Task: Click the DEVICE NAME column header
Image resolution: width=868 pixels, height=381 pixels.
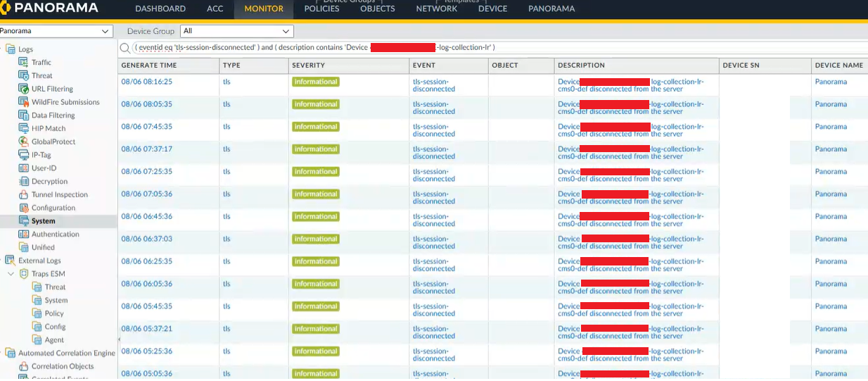Action: pyautogui.click(x=839, y=65)
